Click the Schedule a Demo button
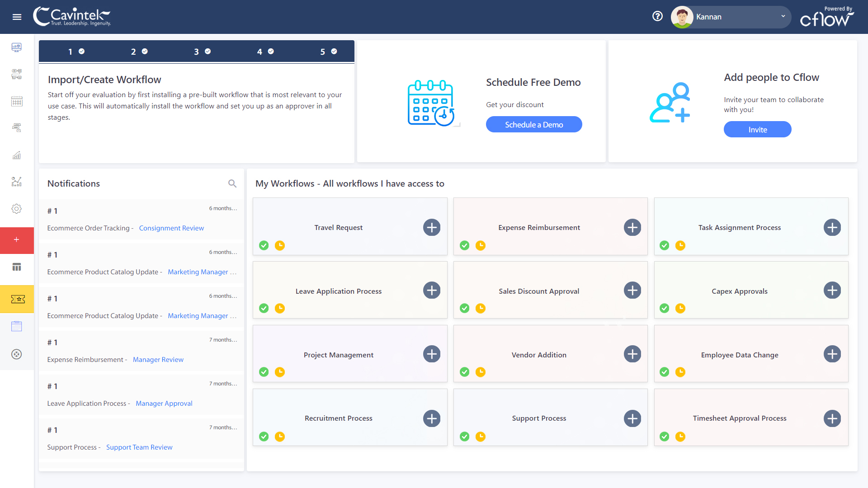The width and height of the screenshot is (868, 488). pyautogui.click(x=534, y=124)
